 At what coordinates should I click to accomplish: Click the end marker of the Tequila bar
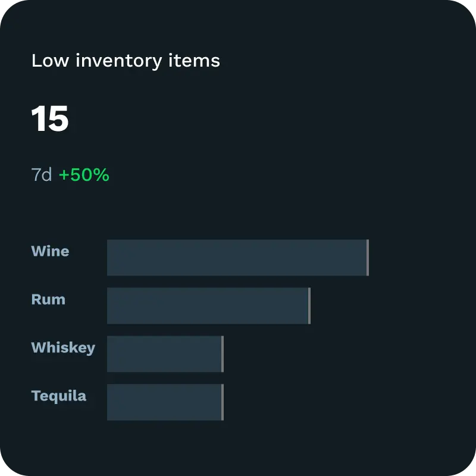[223, 402]
